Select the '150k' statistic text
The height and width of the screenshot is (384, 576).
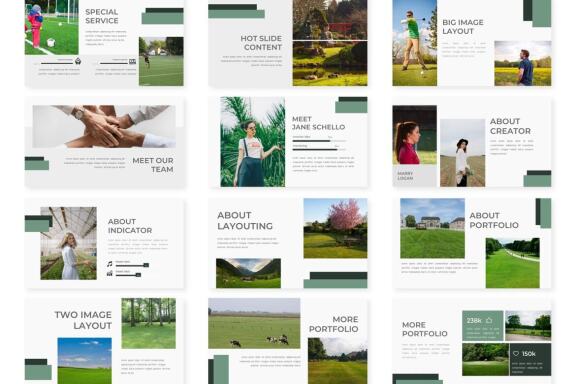(x=529, y=354)
